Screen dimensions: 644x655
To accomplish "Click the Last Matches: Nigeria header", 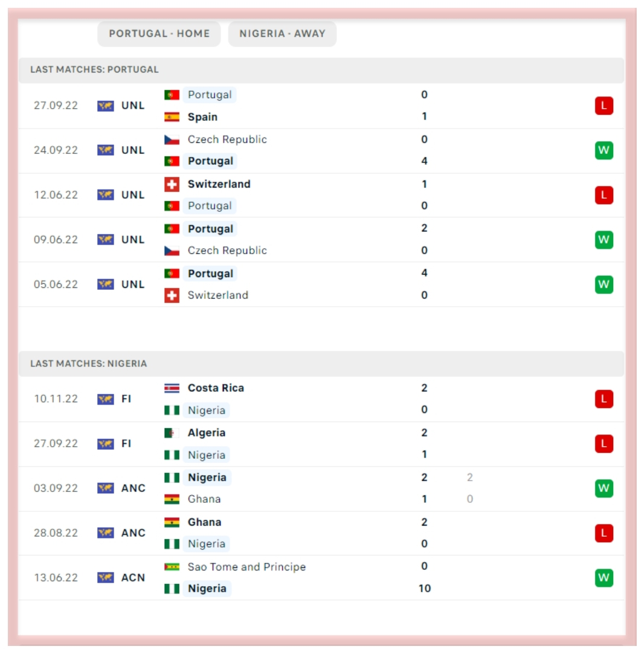I will point(88,363).
